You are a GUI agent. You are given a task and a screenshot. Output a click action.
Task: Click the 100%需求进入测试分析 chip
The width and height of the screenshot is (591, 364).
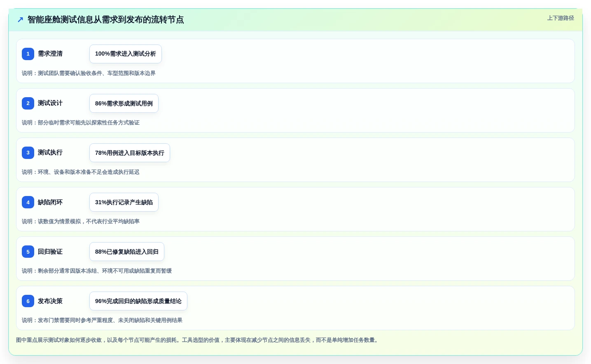[126, 54]
